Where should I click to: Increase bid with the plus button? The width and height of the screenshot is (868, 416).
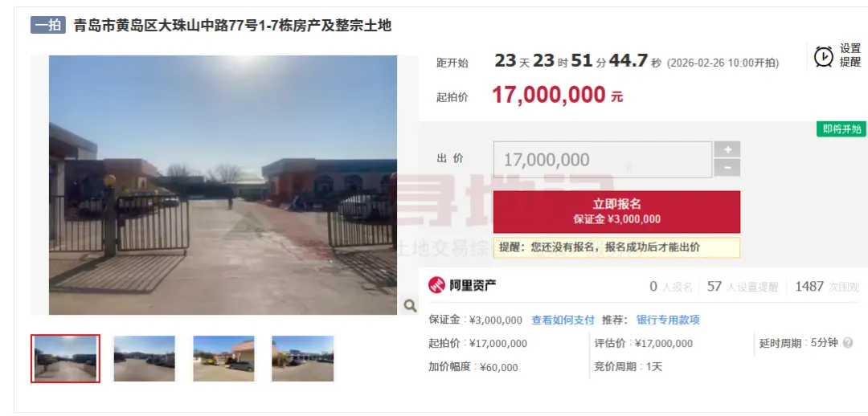tap(727, 149)
